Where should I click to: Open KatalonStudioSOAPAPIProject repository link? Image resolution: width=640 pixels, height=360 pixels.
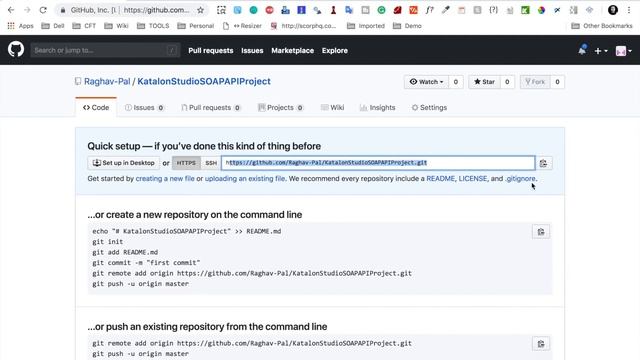pos(204,81)
